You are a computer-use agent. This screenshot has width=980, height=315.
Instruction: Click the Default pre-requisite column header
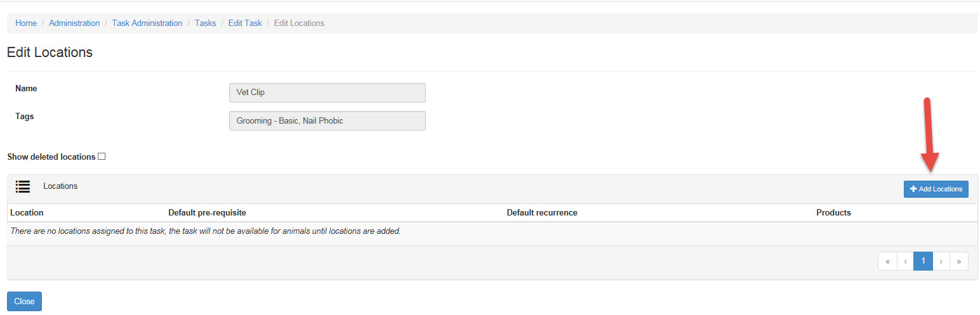pyautogui.click(x=207, y=213)
